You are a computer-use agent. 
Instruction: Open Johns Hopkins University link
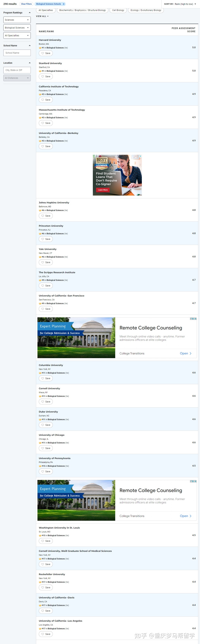pos(54,202)
